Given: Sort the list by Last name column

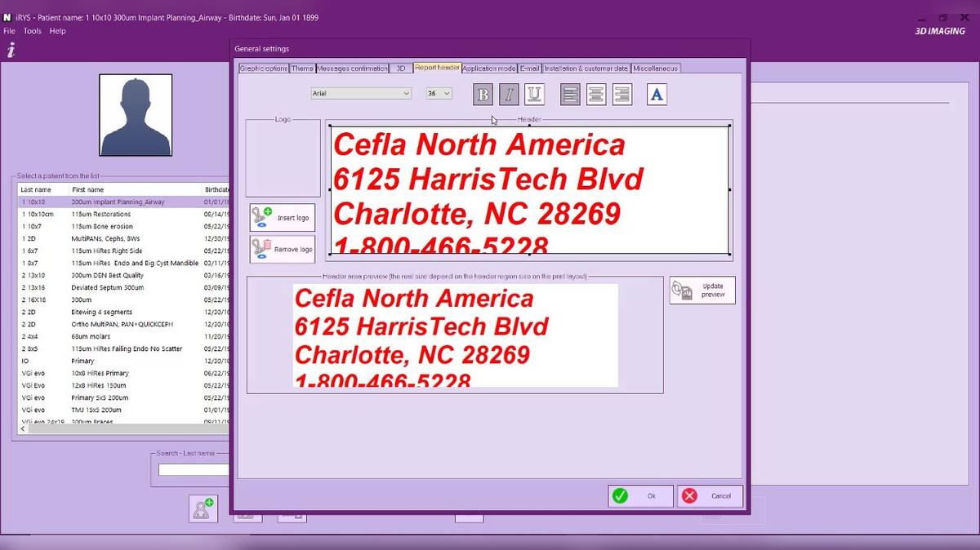Looking at the screenshot, I should click(44, 189).
